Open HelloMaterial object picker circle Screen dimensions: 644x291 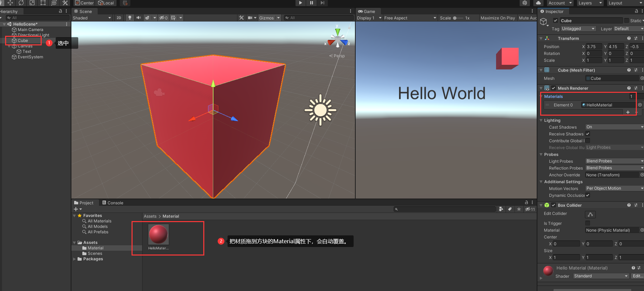(x=640, y=105)
